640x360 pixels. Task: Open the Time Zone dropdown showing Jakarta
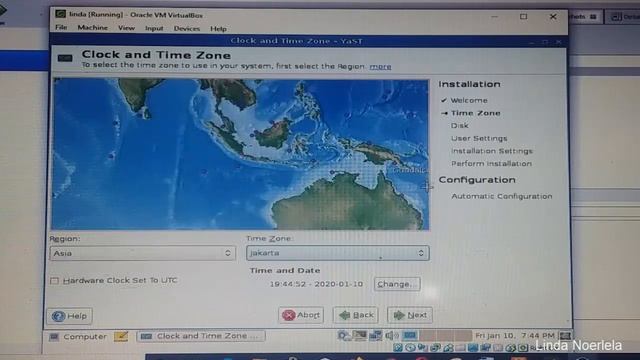[337, 253]
